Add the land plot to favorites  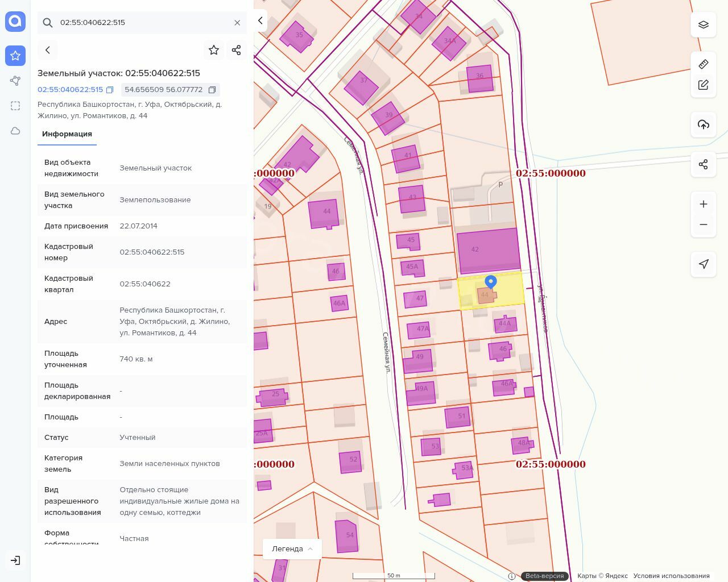(214, 50)
